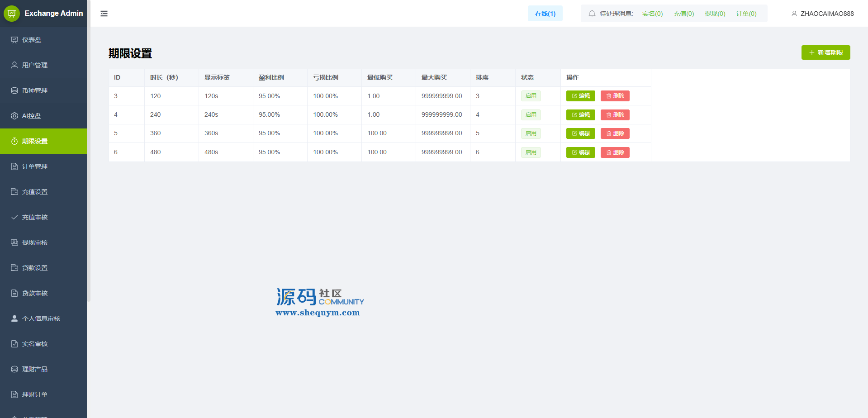
Task: Click the user avatar icon beside ZHAOCAIMAO888
Action: pos(794,14)
